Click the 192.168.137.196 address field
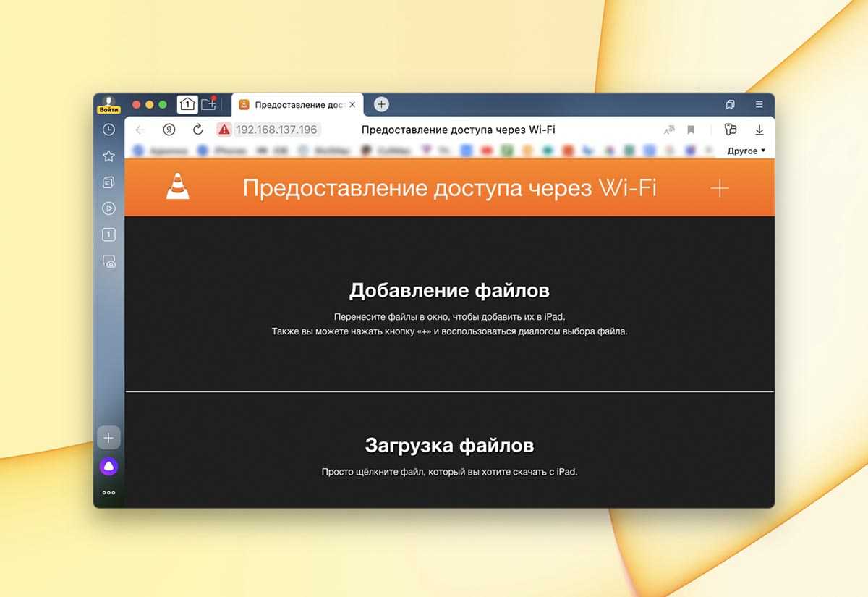This screenshot has height=597, width=868. coord(277,130)
